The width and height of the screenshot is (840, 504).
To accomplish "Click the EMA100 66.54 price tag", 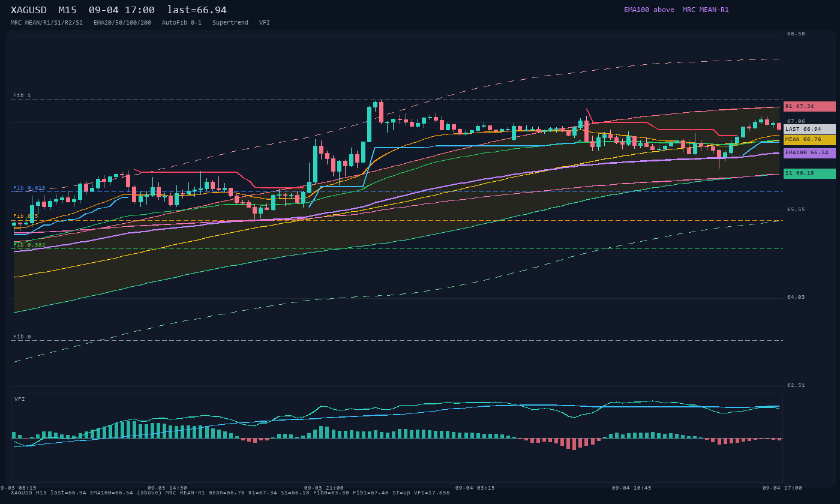I will (x=809, y=153).
